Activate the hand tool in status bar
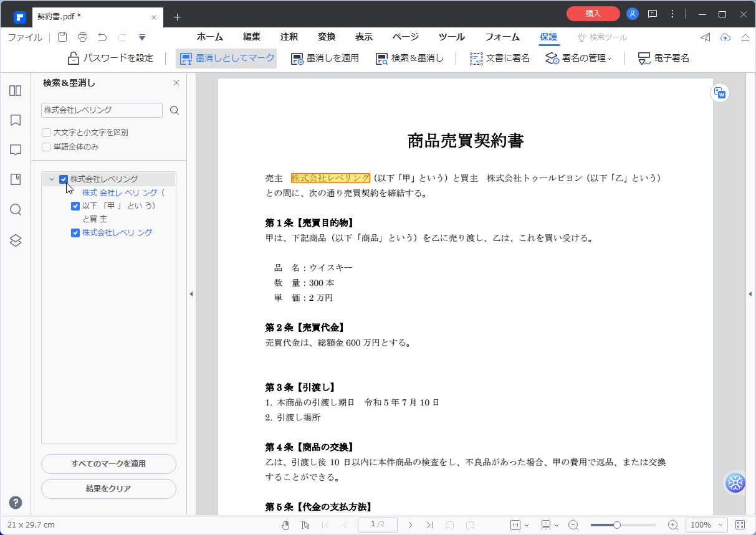The height and width of the screenshot is (535, 756). pos(285,525)
